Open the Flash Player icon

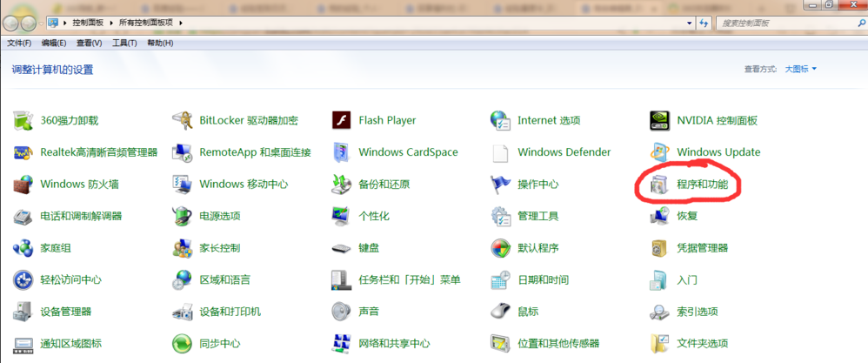(x=342, y=120)
